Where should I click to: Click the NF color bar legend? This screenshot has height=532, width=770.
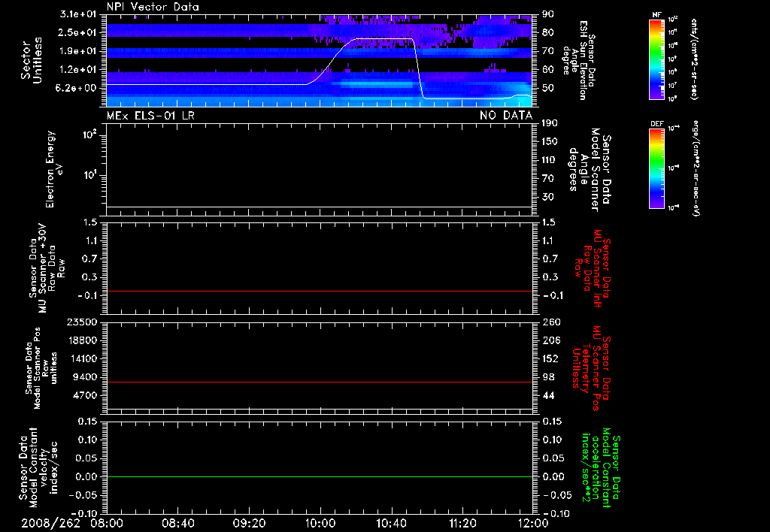656,59
